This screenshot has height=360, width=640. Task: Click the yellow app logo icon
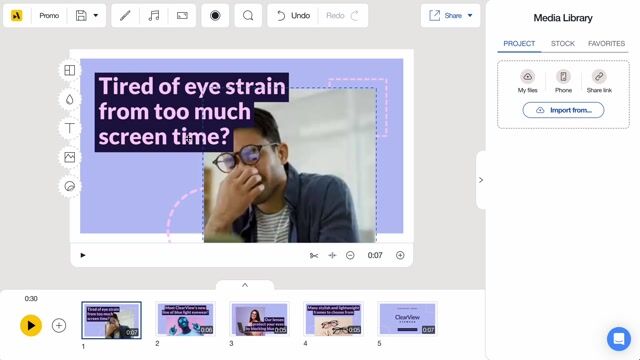tap(16, 16)
